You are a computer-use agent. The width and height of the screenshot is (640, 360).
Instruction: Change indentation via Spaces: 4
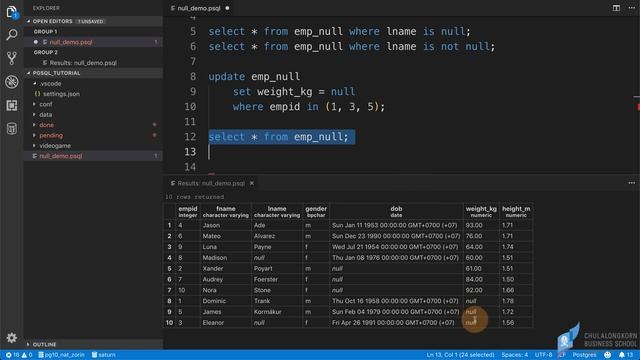coord(514,355)
